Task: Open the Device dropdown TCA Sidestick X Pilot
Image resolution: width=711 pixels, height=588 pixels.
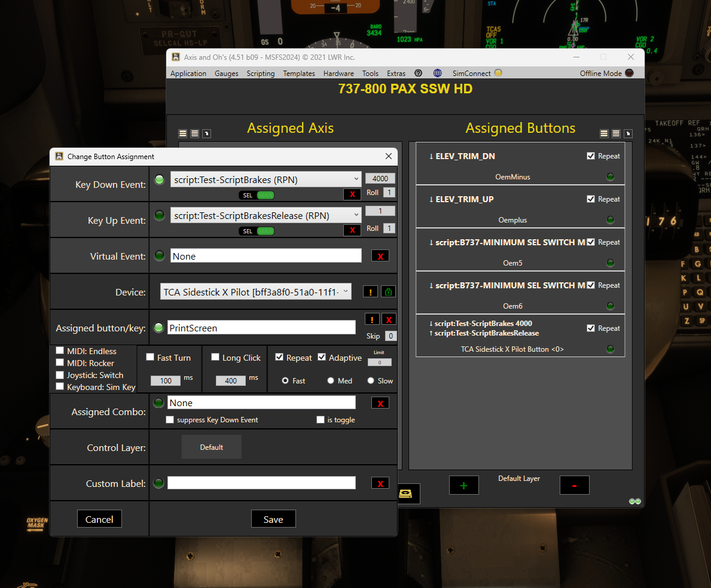Action: (256, 291)
